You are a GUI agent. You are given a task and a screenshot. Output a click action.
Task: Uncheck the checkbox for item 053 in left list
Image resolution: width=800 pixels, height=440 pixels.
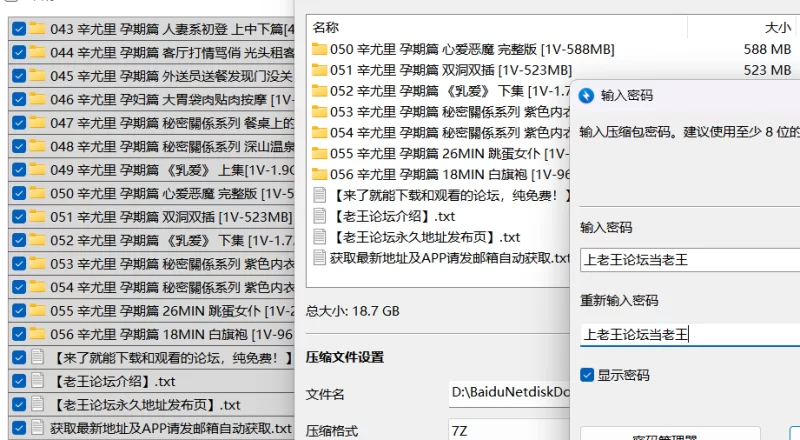(18, 263)
